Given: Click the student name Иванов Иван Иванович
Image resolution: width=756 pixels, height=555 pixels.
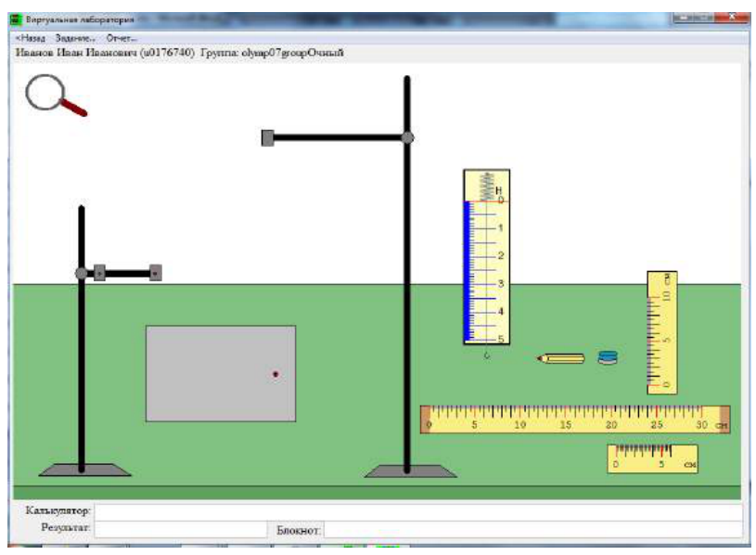Looking at the screenshot, I should point(76,53).
